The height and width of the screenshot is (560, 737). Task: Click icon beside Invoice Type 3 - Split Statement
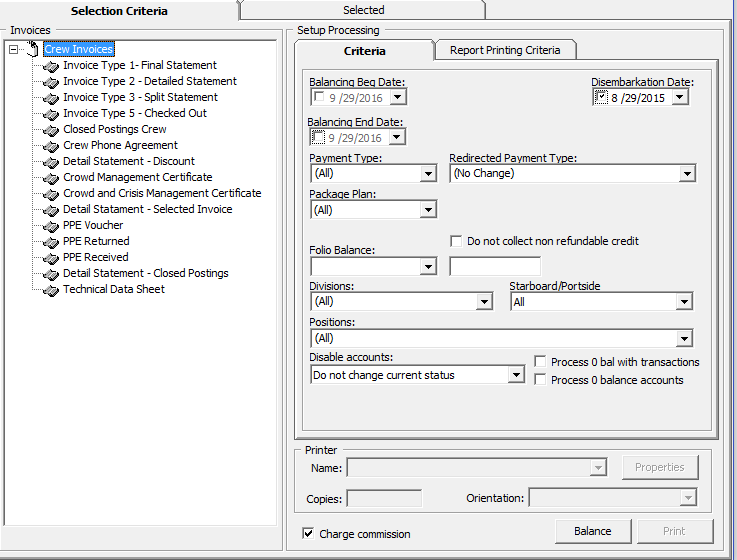click(51, 98)
